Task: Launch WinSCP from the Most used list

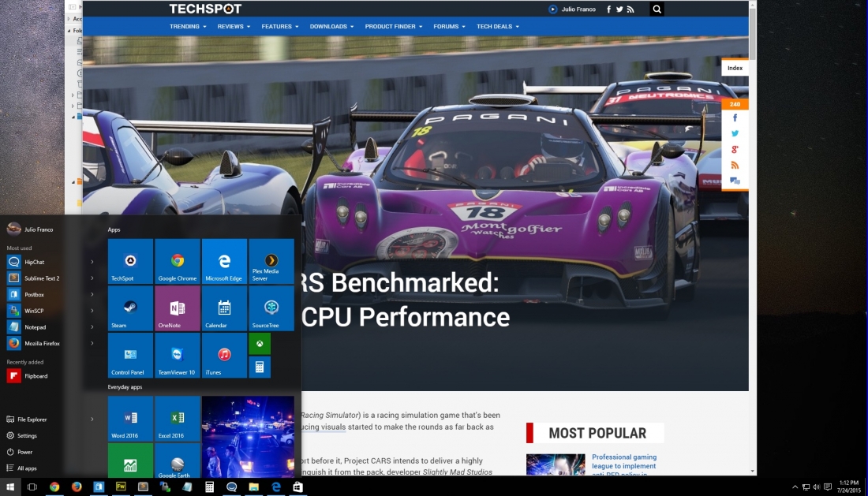Action: (25, 311)
